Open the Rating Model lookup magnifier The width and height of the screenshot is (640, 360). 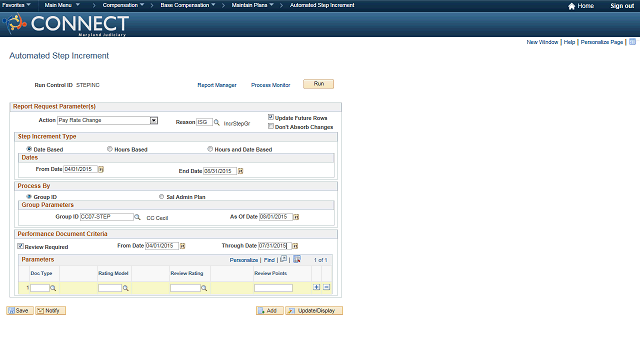pyautogui.click(x=126, y=288)
